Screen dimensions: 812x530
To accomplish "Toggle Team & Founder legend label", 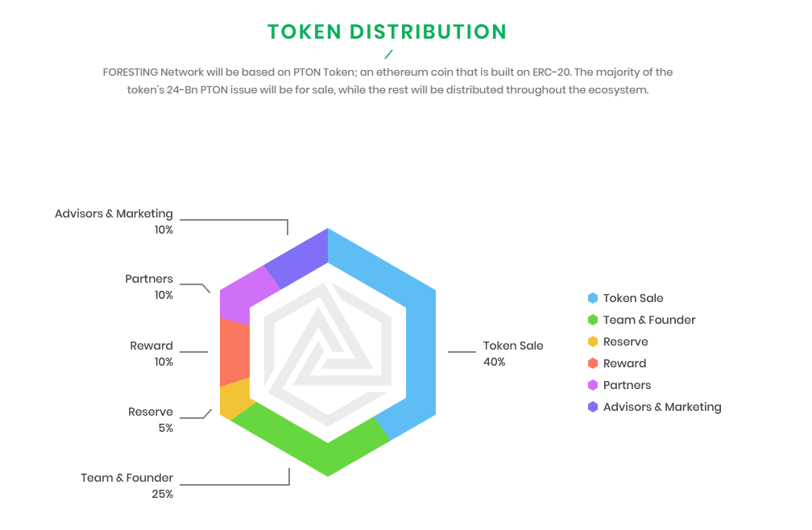I will coord(649,320).
